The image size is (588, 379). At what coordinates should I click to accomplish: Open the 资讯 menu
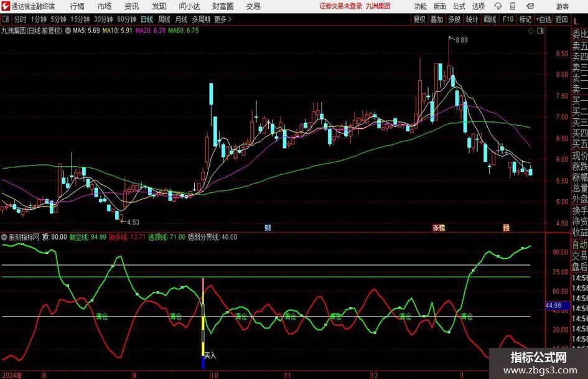(x=132, y=6)
